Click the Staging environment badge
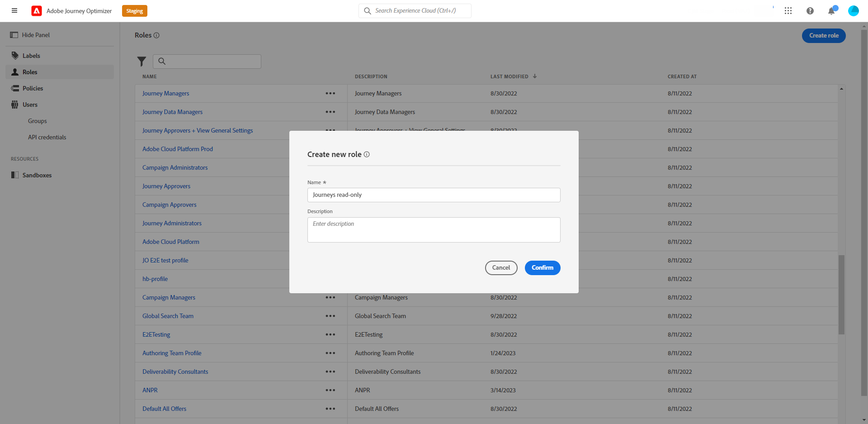 pos(135,11)
